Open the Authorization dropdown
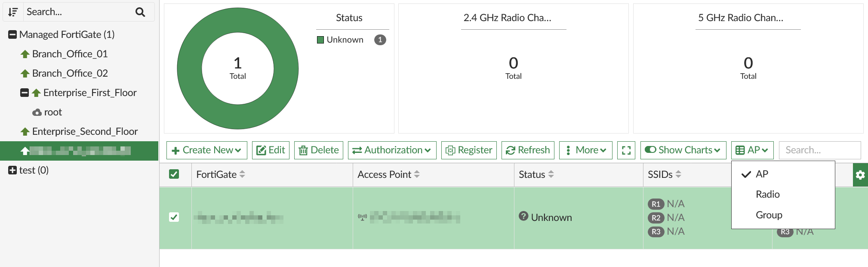868x267 pixels. click(x=392, y=150)
